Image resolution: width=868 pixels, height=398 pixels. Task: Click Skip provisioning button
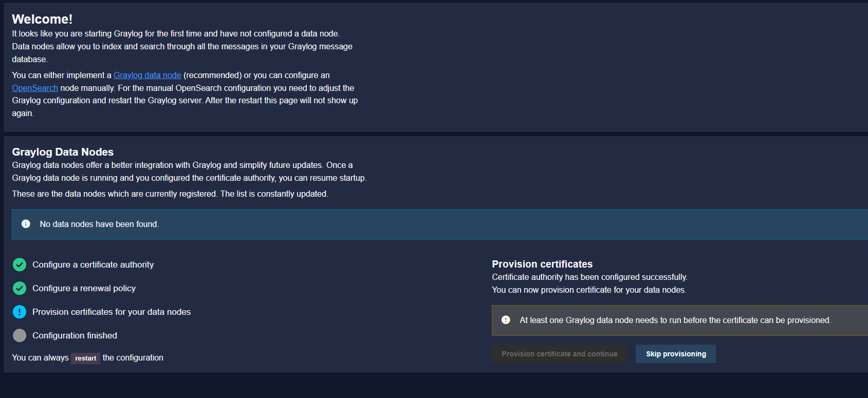point(676,354)
